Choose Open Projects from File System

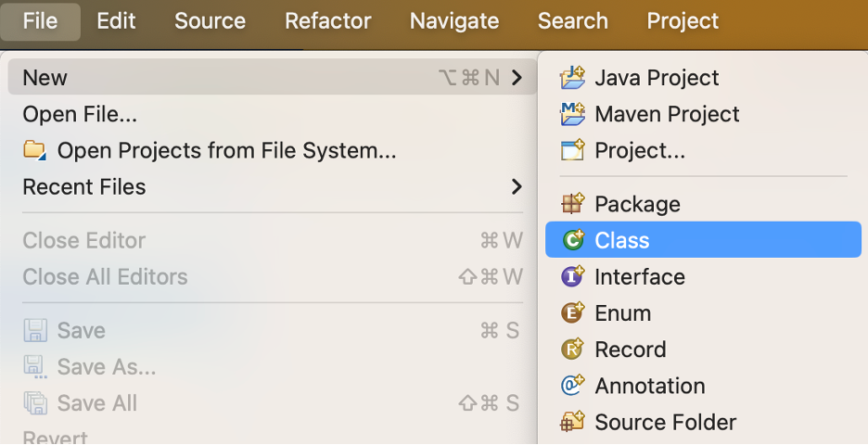click(226, 150)
